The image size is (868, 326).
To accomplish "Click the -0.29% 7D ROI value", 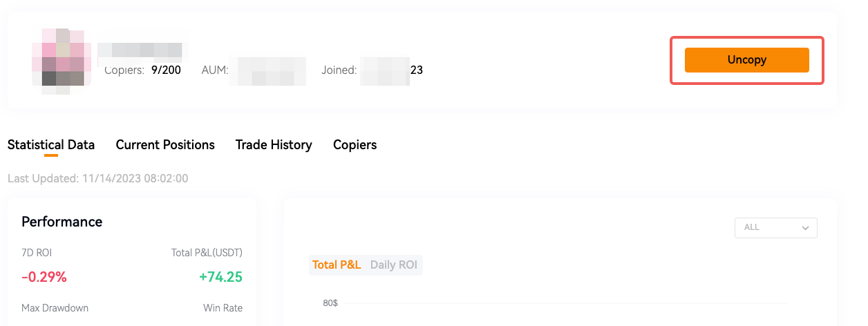I will [x=44, y=277].
